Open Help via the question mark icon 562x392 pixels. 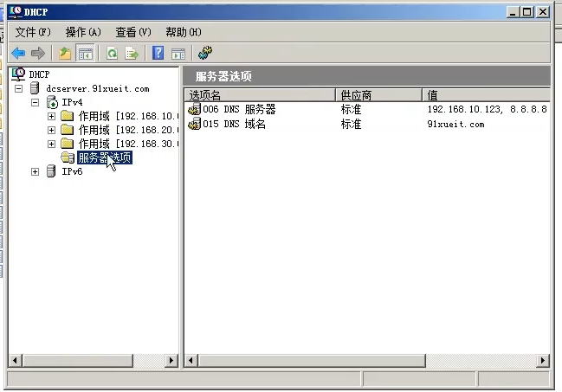tap(158, 54)
